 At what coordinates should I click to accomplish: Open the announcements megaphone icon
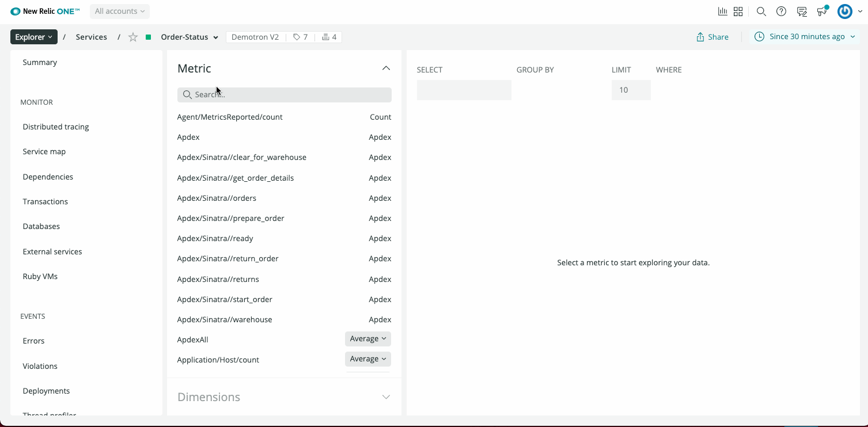(x=822, y=11)
